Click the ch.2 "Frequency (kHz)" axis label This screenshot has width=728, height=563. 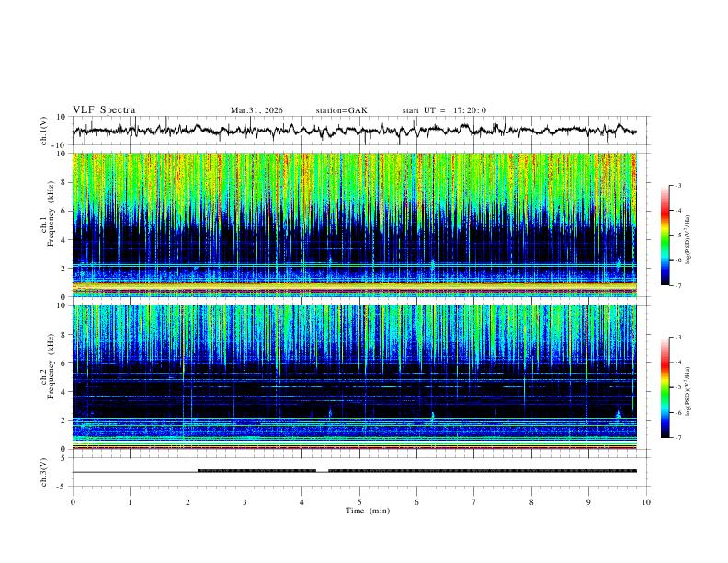[51, 365]
